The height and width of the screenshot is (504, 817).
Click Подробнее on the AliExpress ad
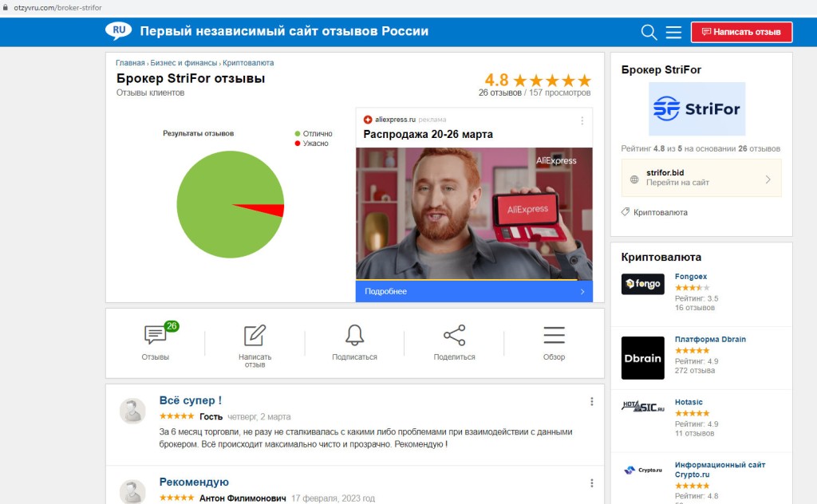pos(474,291)
